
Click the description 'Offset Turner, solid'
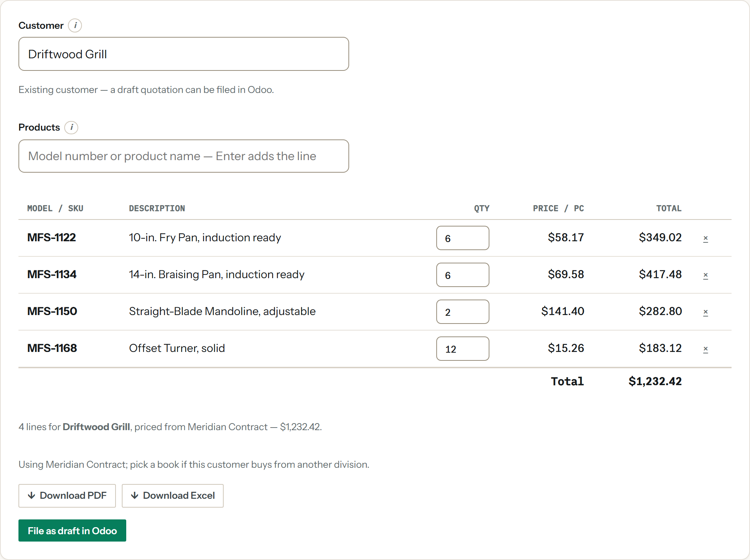coord(177,348)
